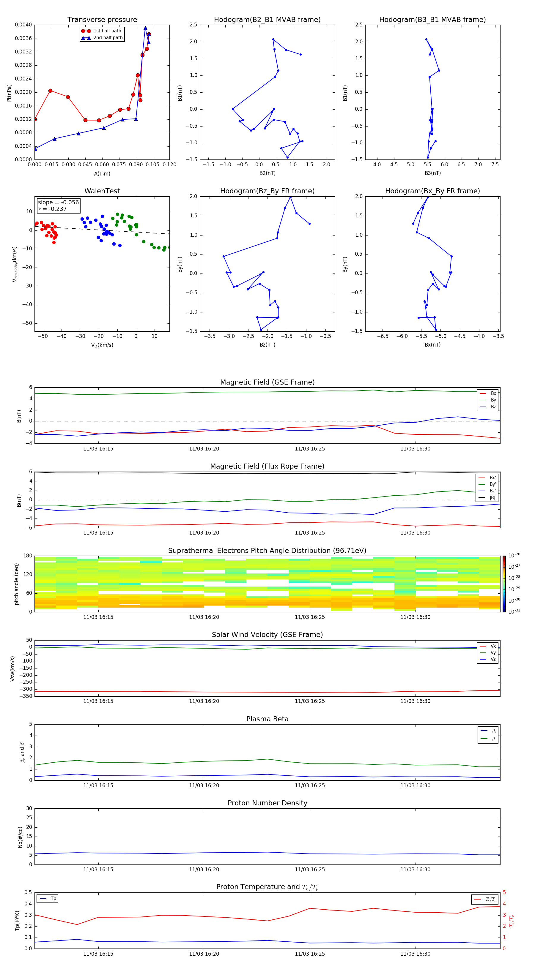Click the "Transverse pressure" plot title

pos(102,20)
